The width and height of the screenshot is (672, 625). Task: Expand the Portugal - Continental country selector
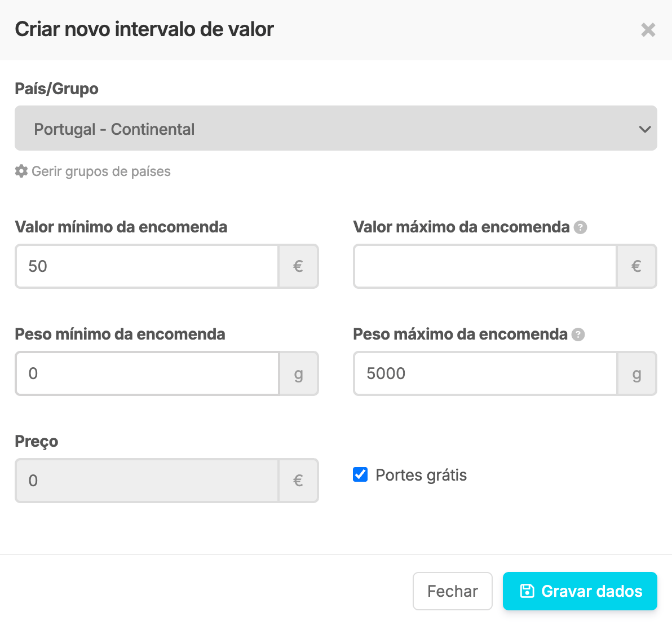click(336, 129)
